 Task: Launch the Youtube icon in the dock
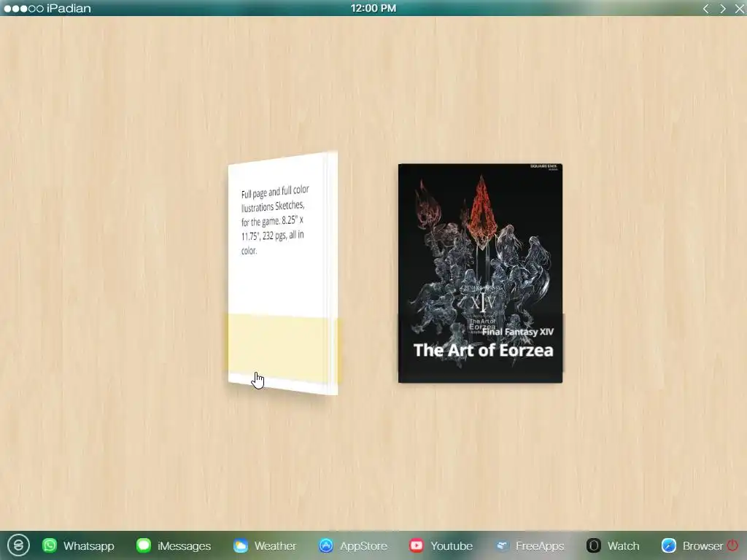click(417, 545)
